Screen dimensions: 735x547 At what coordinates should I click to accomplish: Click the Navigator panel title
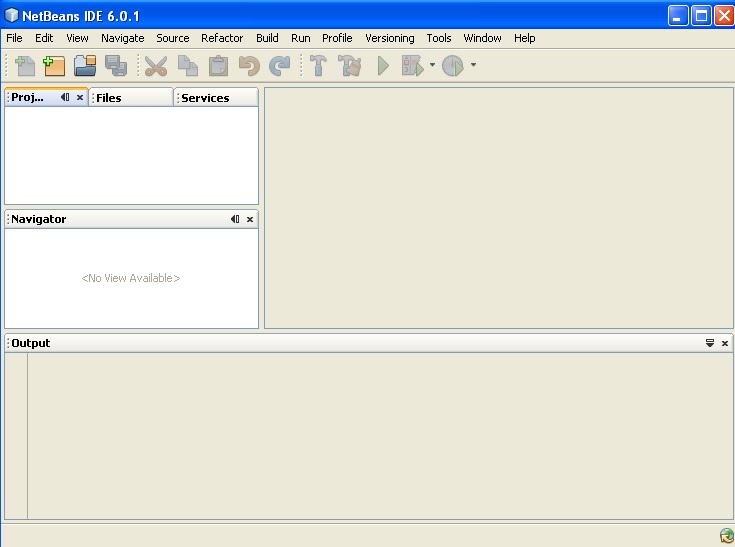(38, 219)
